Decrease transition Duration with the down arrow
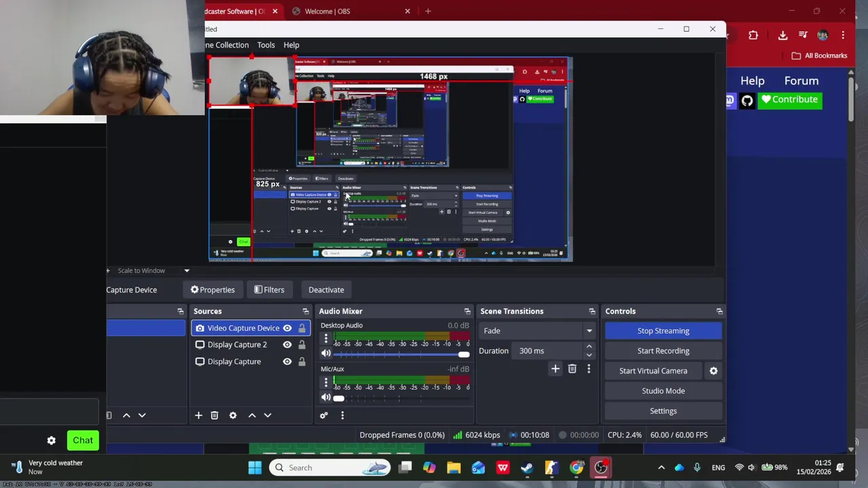The image size is (868, 488). (x=589, y=354)
